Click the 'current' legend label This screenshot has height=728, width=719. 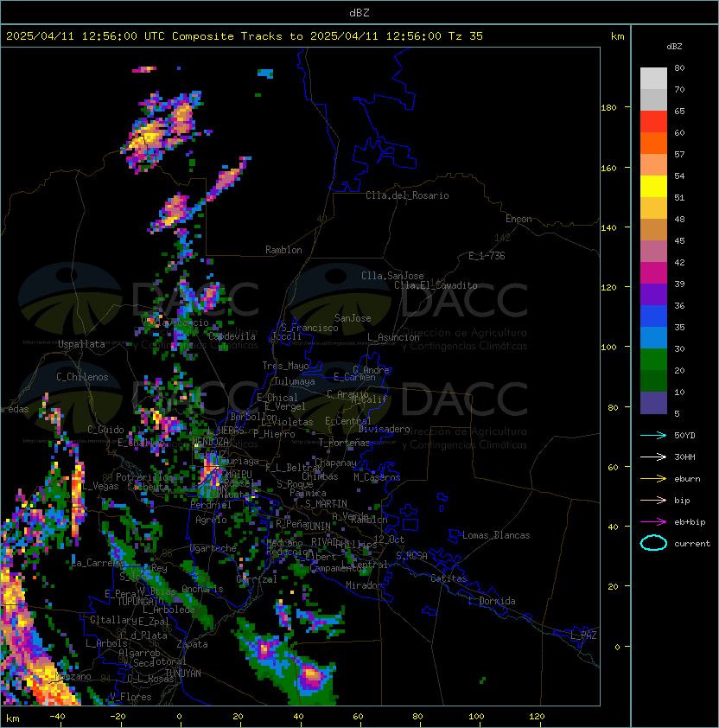(x=692, y=544)
